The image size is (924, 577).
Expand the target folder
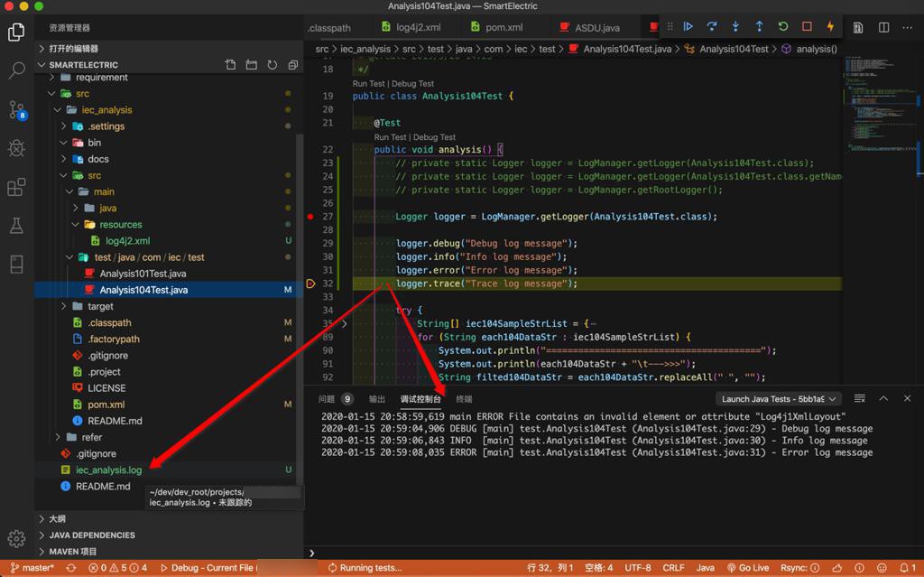(x=100, y=306)
